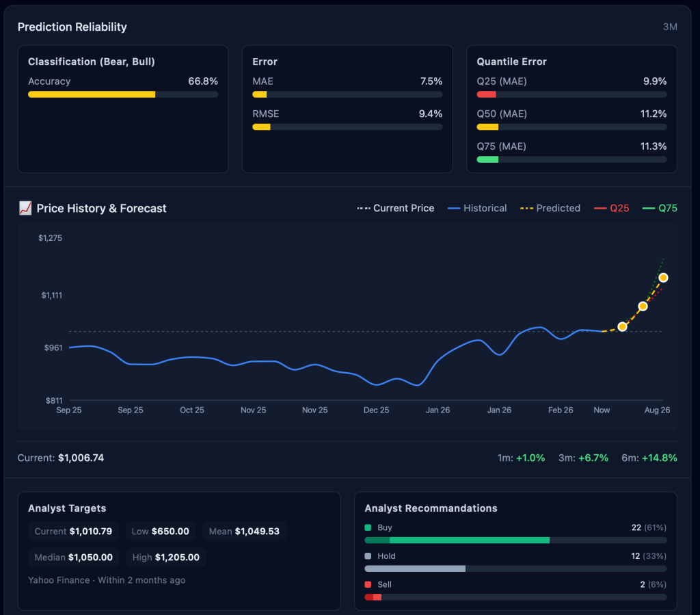The image size is (700, 615).
Task: Click the last predicted forecast point
Action: (x=663, y=277)
